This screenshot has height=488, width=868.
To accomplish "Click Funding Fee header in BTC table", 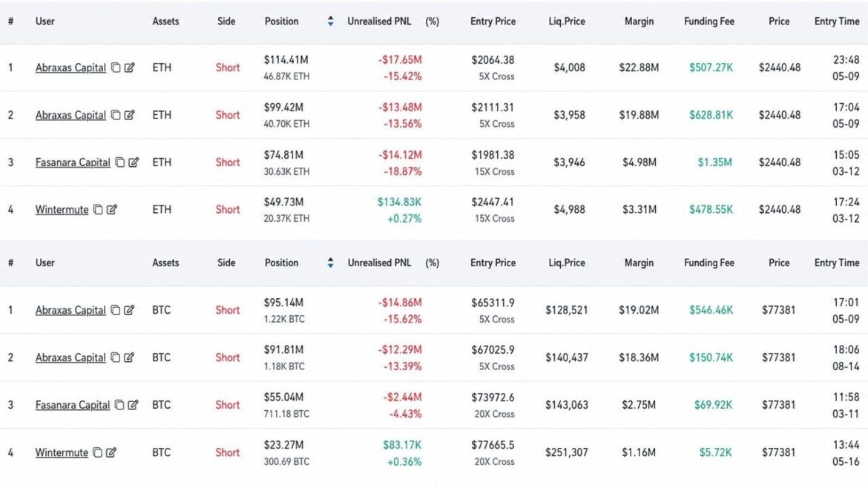I will tap(709, 263).
